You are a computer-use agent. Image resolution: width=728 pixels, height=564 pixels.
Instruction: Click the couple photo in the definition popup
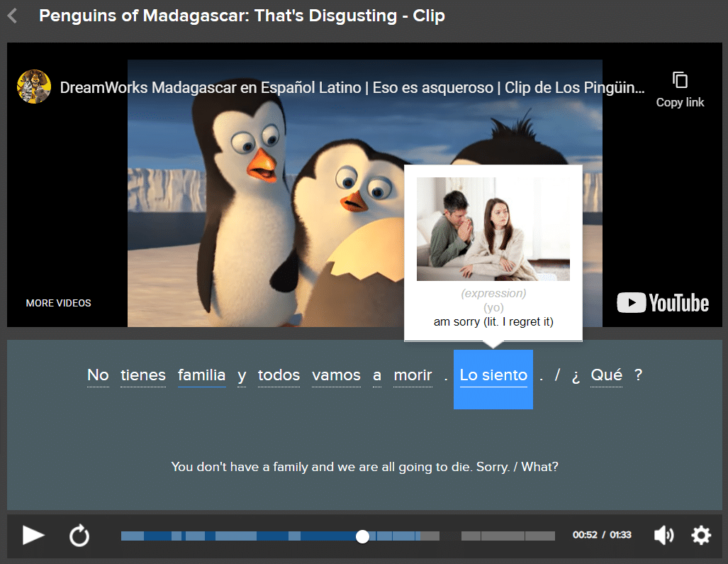pos(493,229)
